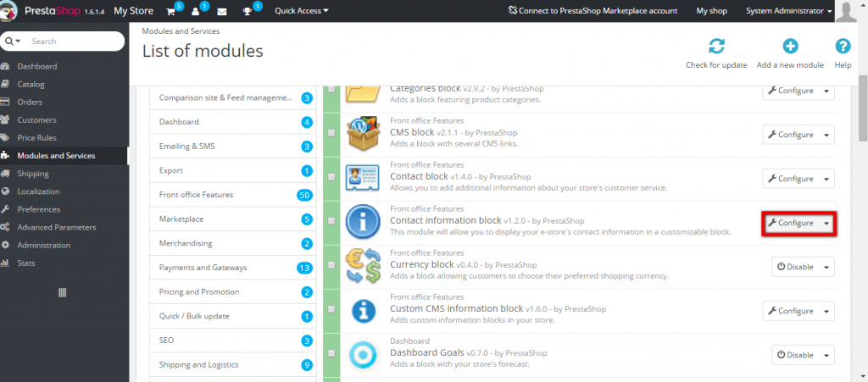
Task: Filter modules by Payments and Gateways
Action: 233,268
